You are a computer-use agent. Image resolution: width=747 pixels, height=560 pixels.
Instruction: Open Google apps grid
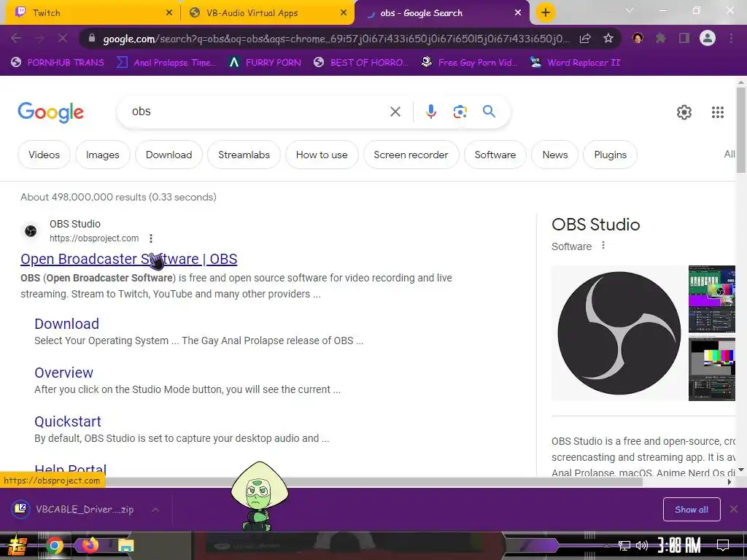pyautogui.click(x=718, y=112)
